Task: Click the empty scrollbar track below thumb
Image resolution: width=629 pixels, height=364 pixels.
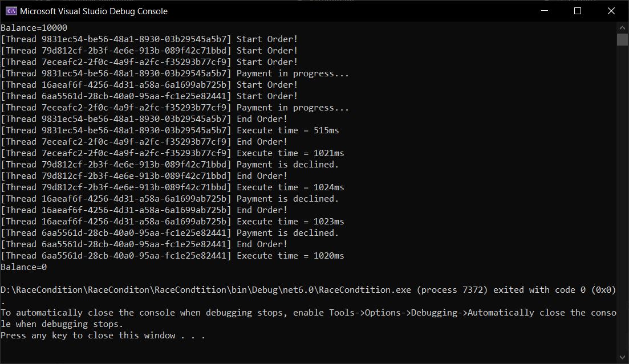Action: [623, 199]
